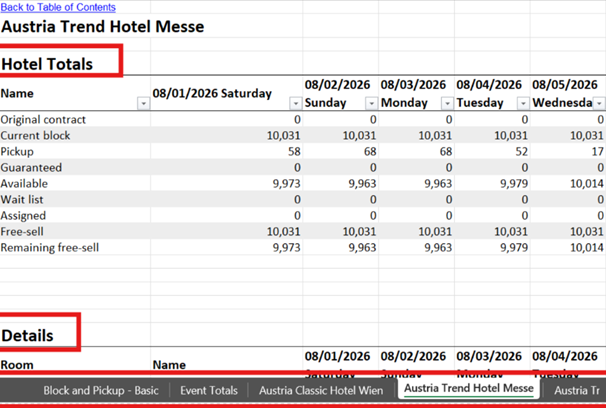Select the Current block row label
This screenshot has width=606, height=408.
pyautogui.click(x=36, y=136)
